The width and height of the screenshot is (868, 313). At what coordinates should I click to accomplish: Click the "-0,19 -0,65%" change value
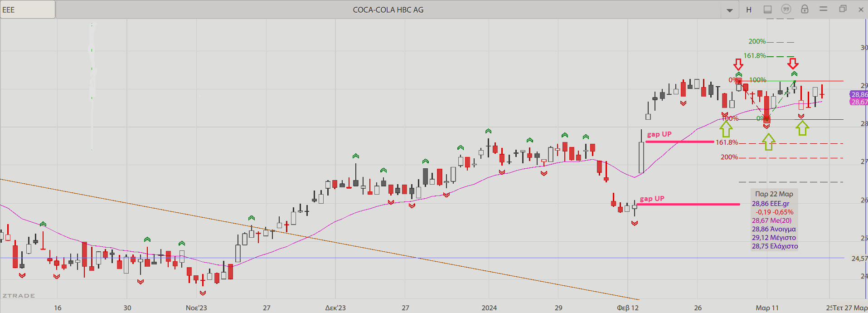775,212
